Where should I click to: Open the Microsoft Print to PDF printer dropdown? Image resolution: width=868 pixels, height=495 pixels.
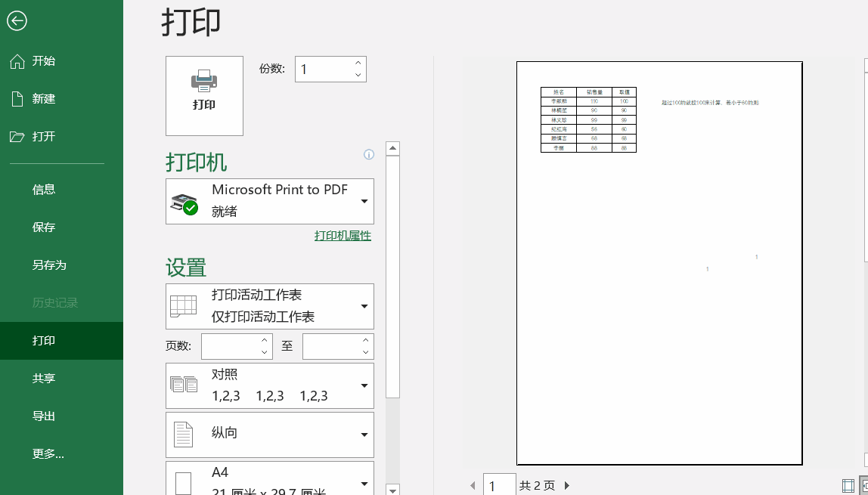tap(270, 201)
